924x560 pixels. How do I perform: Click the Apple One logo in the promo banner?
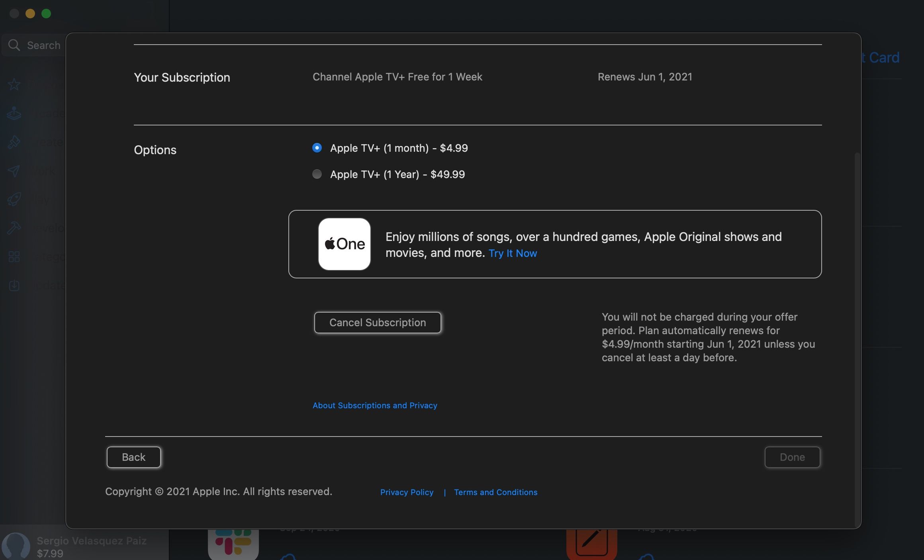tap(344, 244)
